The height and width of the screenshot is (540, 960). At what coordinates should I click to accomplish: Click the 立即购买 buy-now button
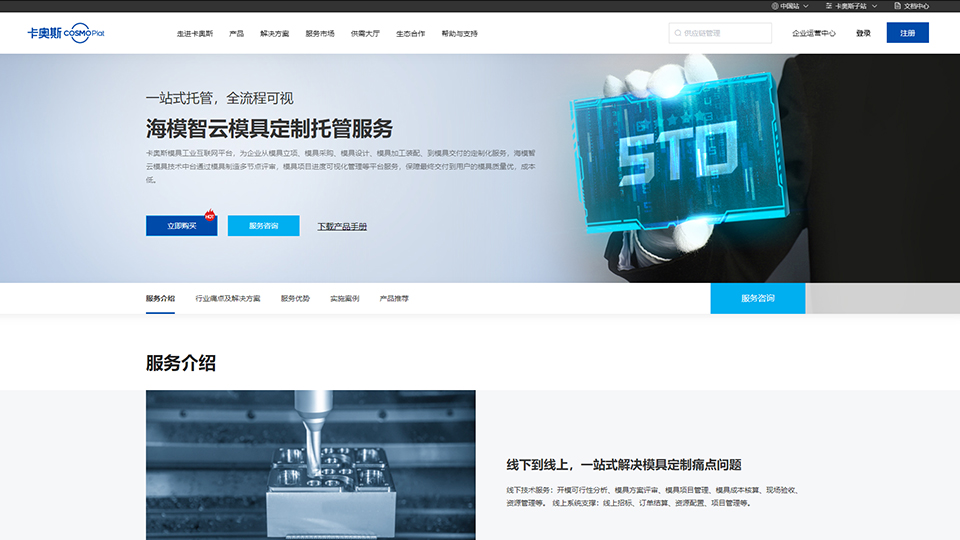(x=181, y=225)
